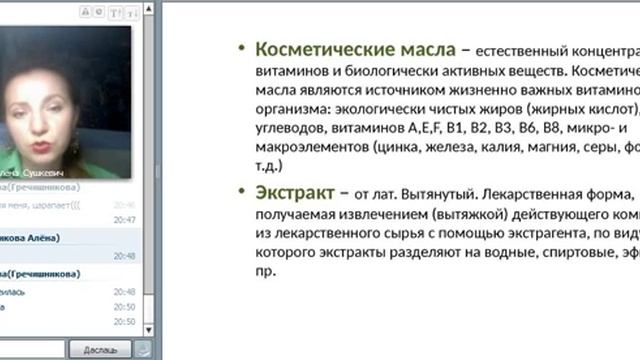This screenshot has width=640, height=360.
Task: Click the faded '(Гречишникова)' name below the video
Action: click(40, 187)
